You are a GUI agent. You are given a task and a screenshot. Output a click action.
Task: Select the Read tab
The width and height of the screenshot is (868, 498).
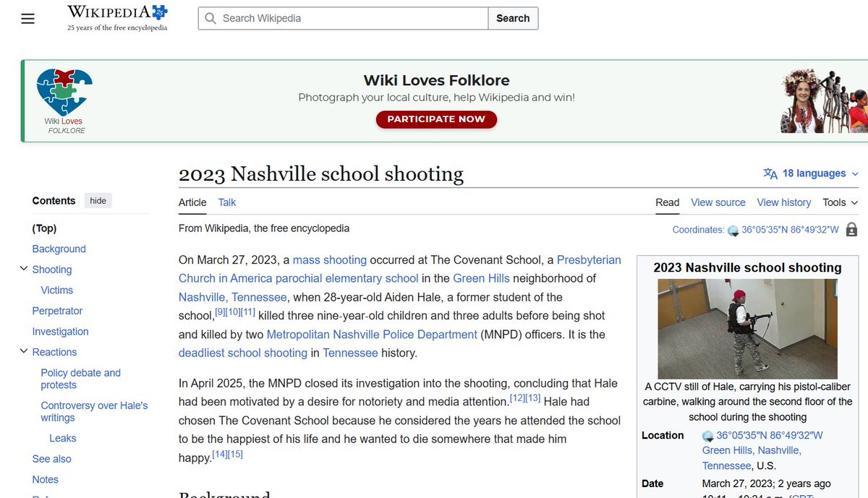(667, 202)
